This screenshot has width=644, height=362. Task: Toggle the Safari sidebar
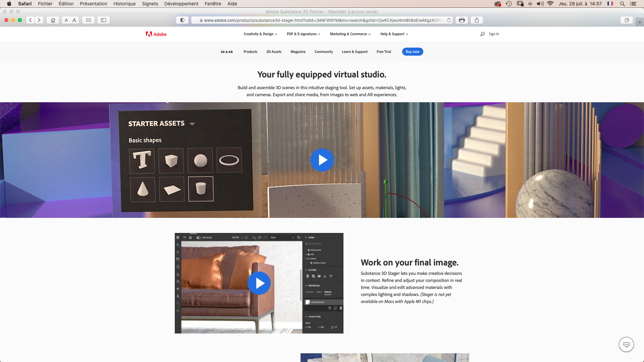pyautogui.click(x=104, y=20)
